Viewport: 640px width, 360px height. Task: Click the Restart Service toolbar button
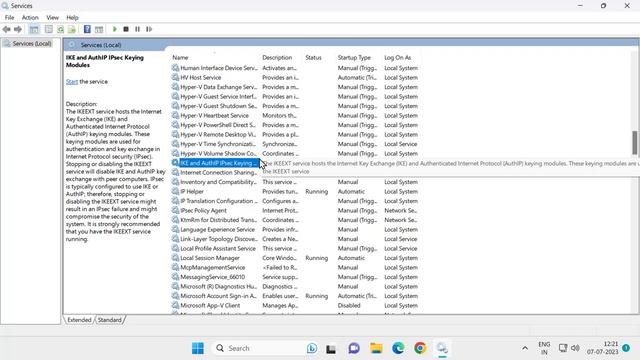point(149,29)
